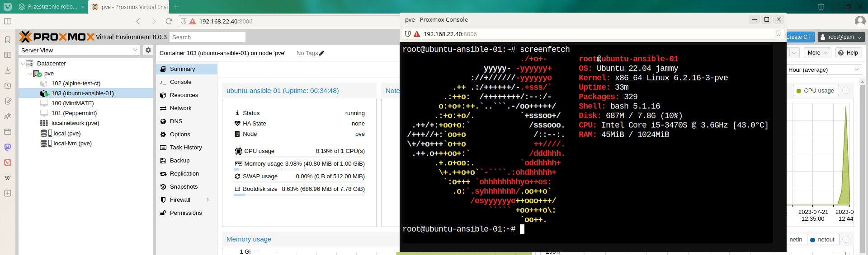The image size is (868, 255).
Task: Open the Task History section
Action: (187, 148)
